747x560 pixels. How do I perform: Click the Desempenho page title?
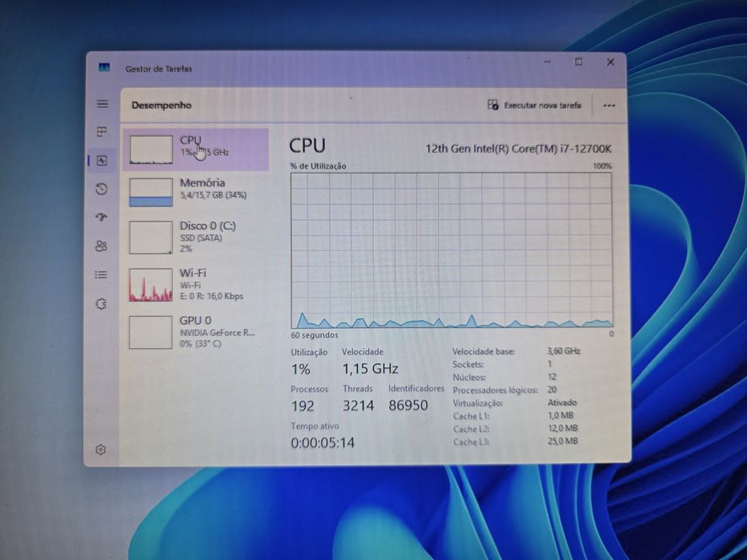coord(162,106)
